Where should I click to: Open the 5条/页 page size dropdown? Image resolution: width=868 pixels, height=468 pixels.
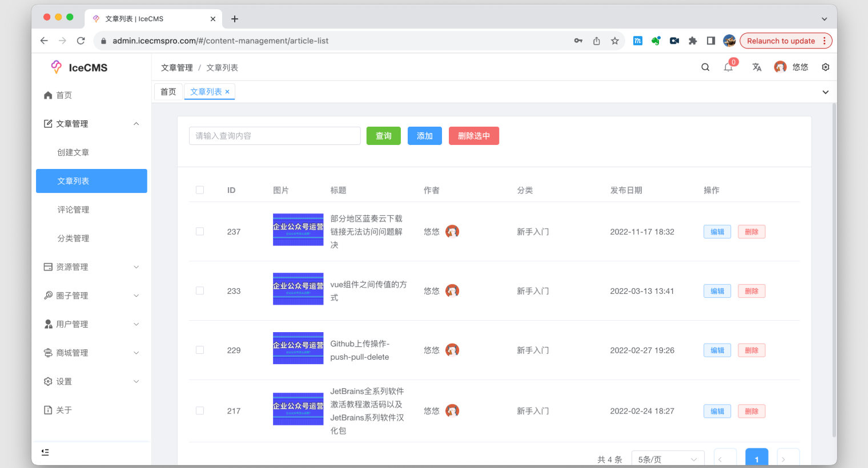(x=667, y=458)
